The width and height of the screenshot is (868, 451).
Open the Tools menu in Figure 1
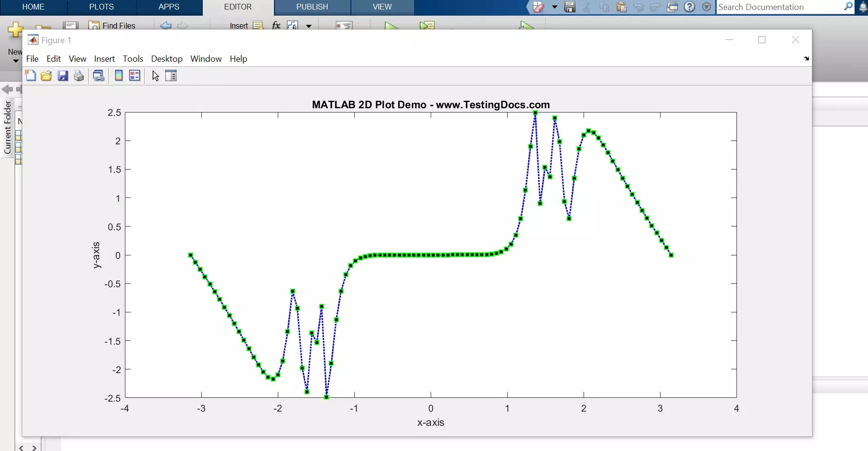(133, 58)
